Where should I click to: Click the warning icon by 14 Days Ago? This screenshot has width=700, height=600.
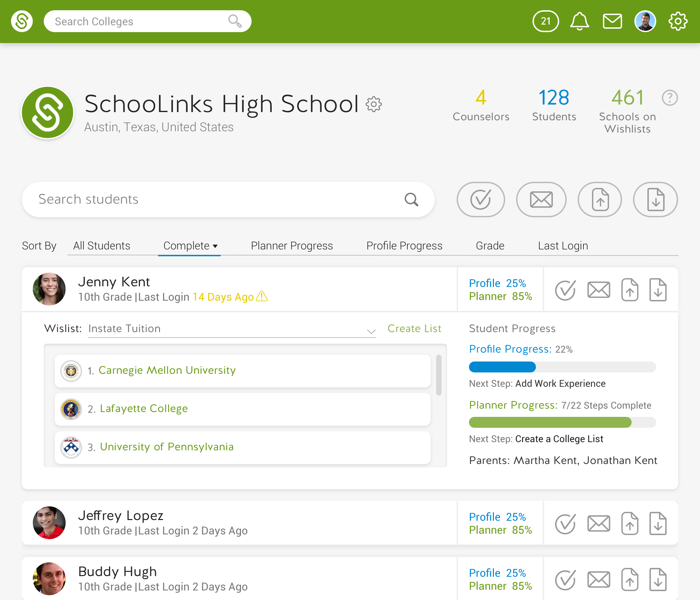tap(262, 296)
